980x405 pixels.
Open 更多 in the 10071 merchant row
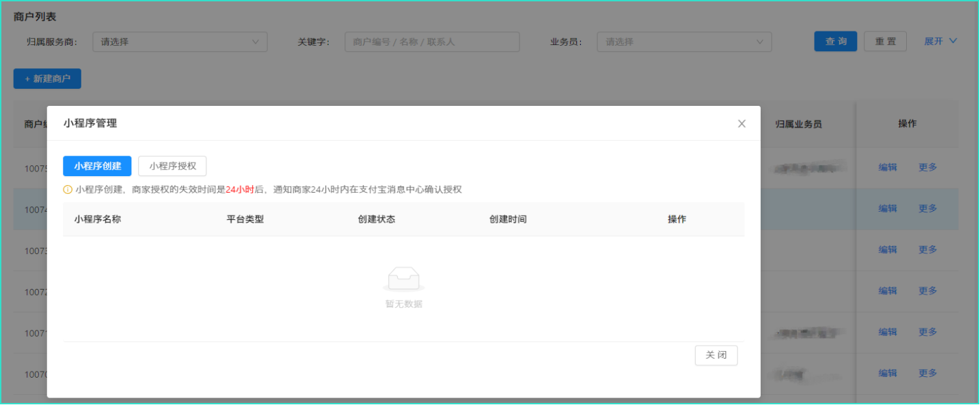click(x=927, y=332)
